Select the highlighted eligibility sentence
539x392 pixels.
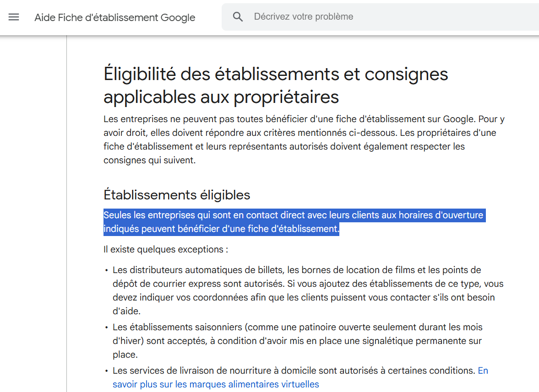[x=293, y=221]
